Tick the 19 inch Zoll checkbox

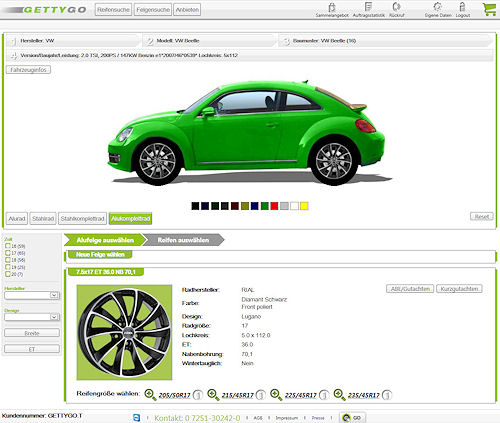(8, 267)
